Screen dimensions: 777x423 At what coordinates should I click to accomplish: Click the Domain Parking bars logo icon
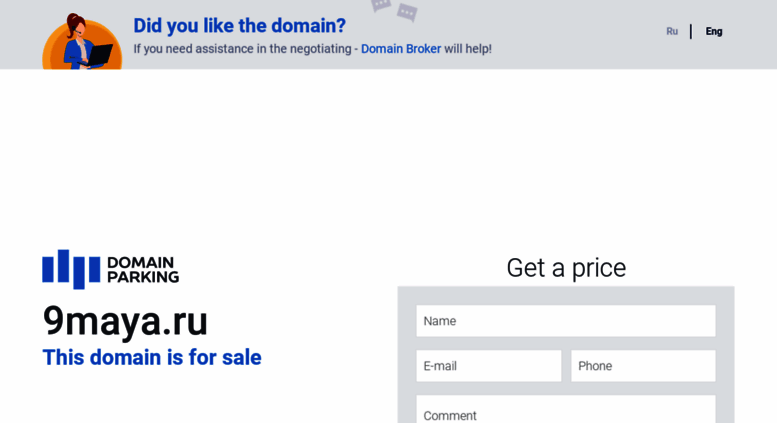pos(71,269)
